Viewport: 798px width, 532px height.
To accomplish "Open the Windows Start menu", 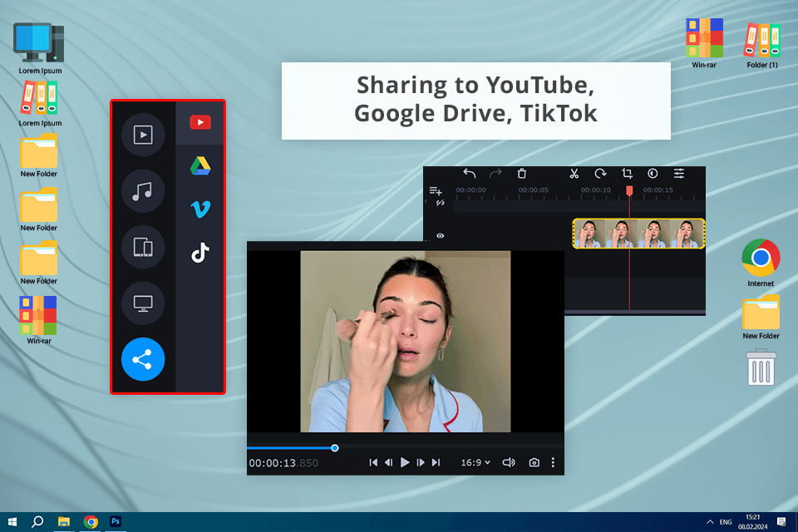I will tap(12, 522).
